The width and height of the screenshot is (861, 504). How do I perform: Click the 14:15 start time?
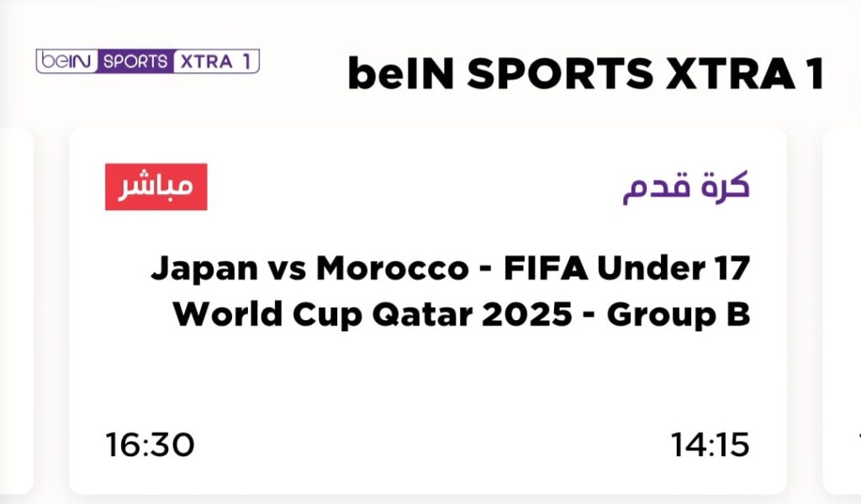(710, 445)
